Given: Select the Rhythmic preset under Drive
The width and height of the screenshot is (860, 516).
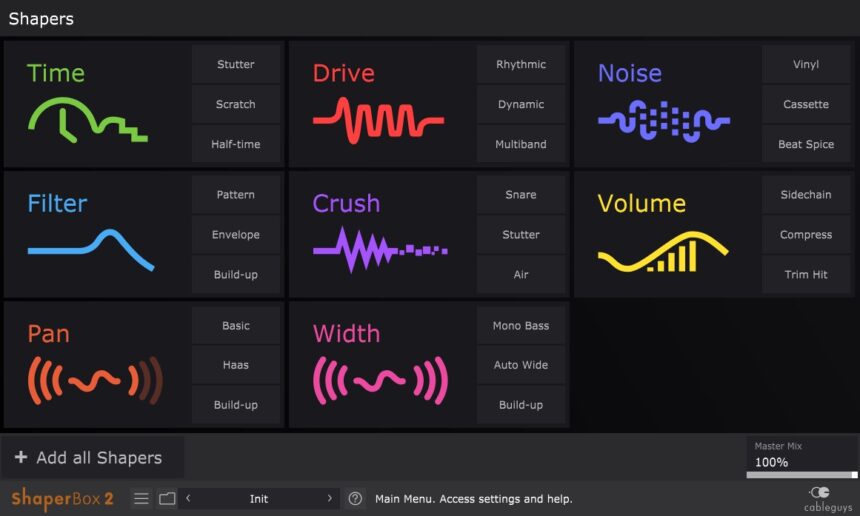Looking at the screenshot, I should (521, 64).
